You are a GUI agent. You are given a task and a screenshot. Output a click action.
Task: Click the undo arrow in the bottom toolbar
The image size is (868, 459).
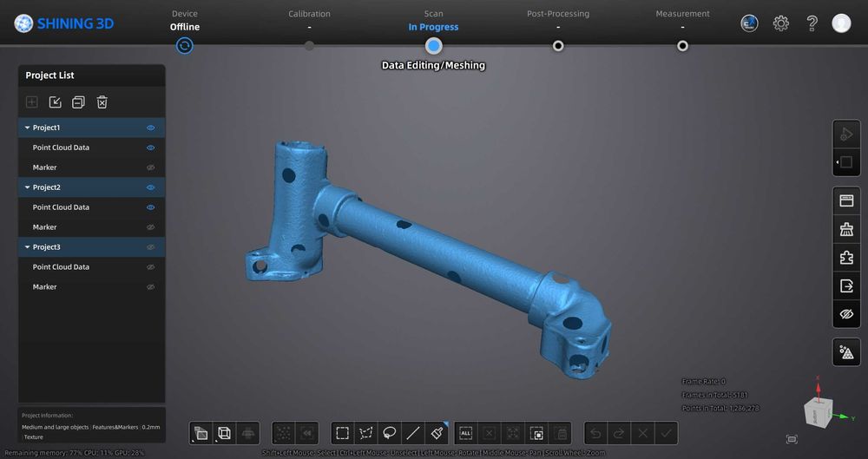[x=595, y=433]
